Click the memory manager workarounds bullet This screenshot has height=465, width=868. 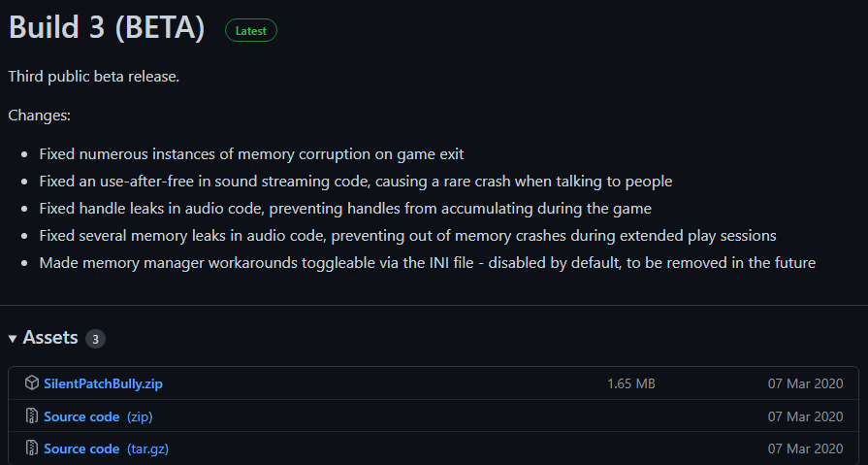pyautogui.click(x=427, y=263)
